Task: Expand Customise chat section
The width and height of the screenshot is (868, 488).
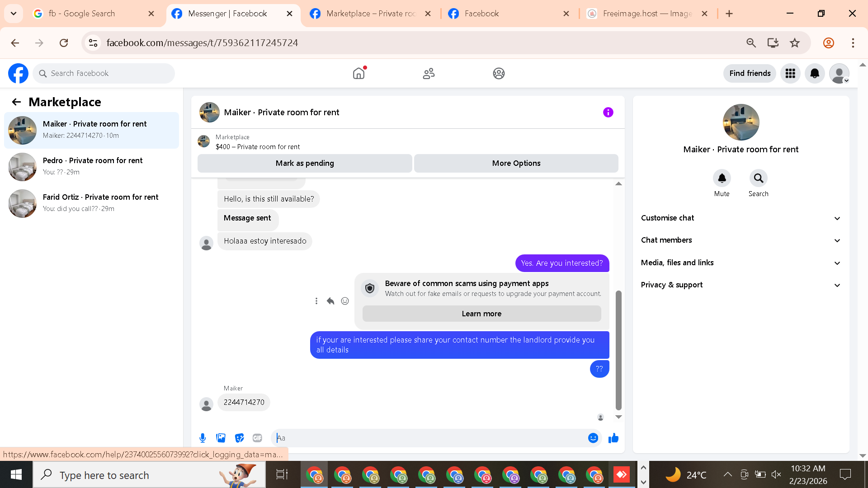Action: point(741,218)
